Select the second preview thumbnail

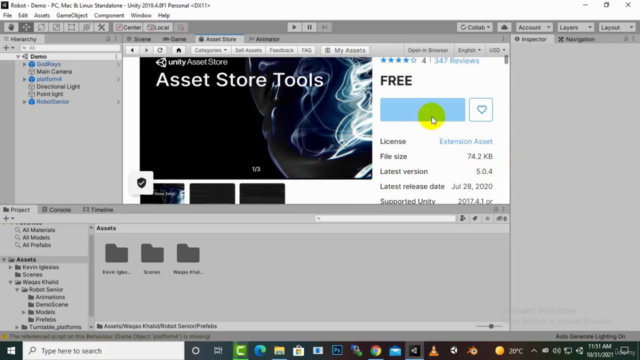click(212, 193)
